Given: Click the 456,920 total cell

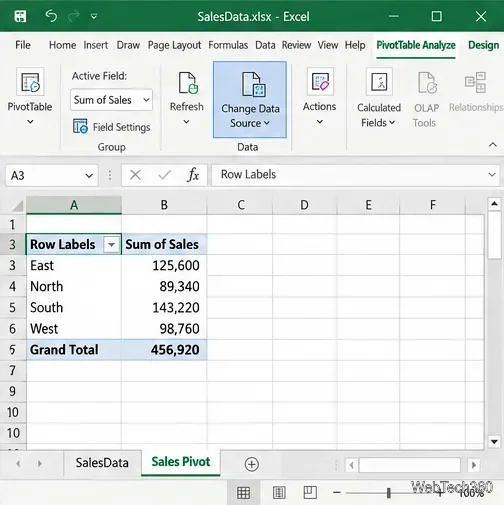Looking at the screenshot, I should 164,350.
